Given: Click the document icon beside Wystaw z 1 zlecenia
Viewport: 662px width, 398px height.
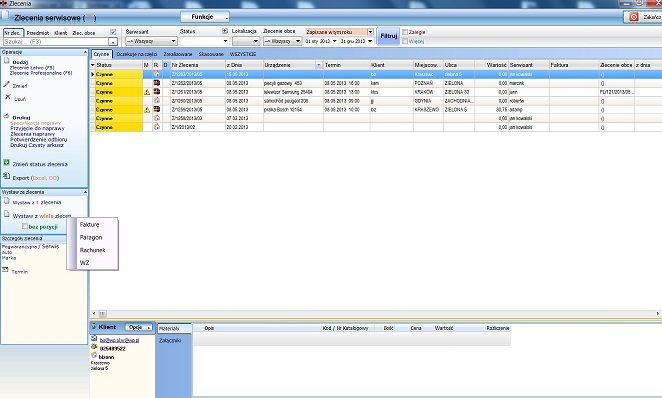Looking at the screenshot, I should click(x=6, y=201).
